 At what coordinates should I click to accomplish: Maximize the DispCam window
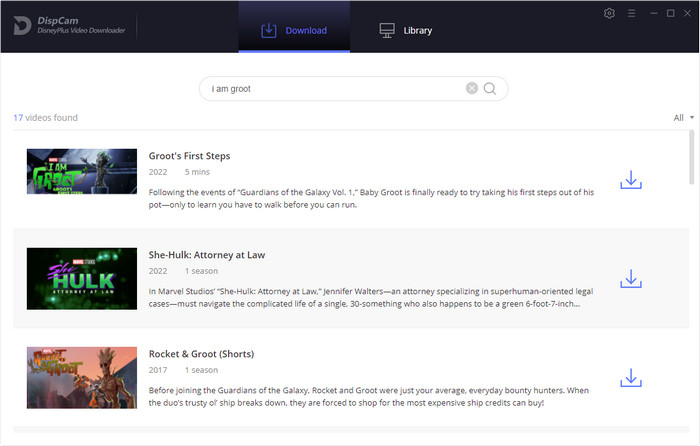[x=671, y=13]
